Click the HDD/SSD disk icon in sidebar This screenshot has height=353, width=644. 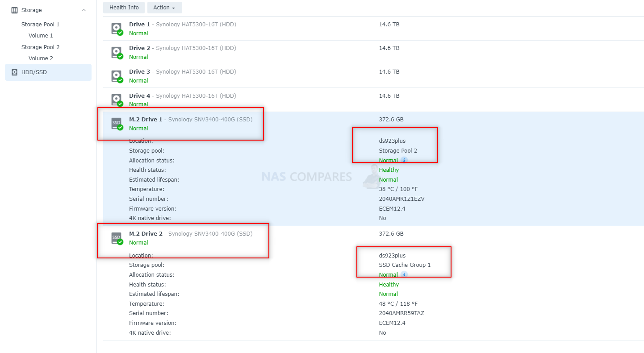(14, 72)
